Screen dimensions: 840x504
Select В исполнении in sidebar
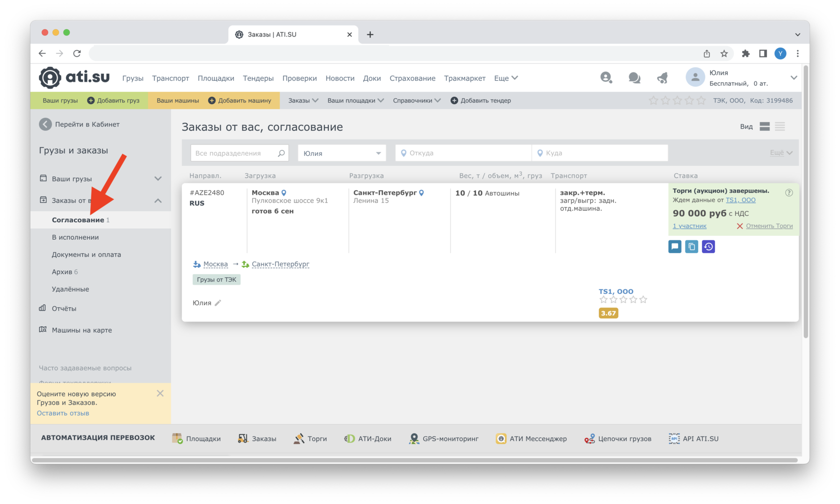pos(75,237)
